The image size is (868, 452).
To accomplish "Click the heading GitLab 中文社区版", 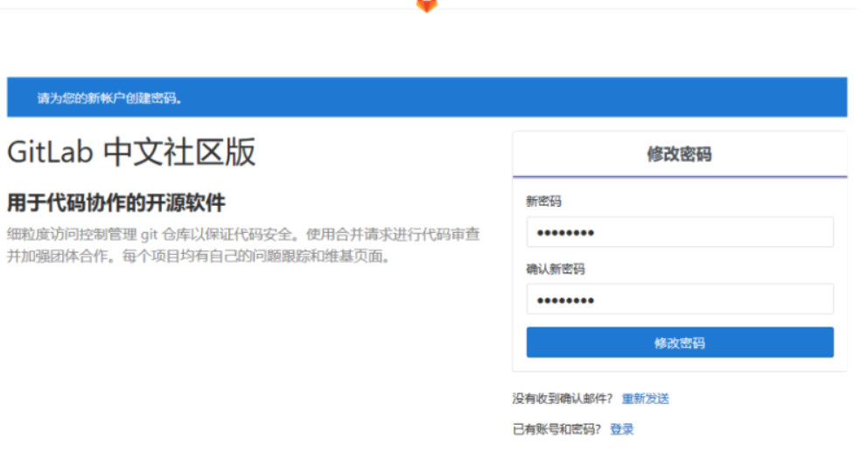I will tap(131, 152).
